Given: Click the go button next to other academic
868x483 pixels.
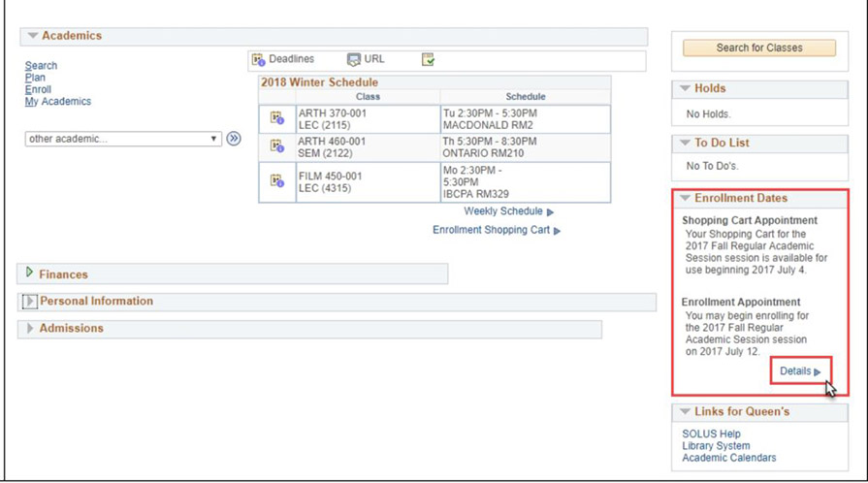Looking at the screenshot, I should (x=234, y=139).
